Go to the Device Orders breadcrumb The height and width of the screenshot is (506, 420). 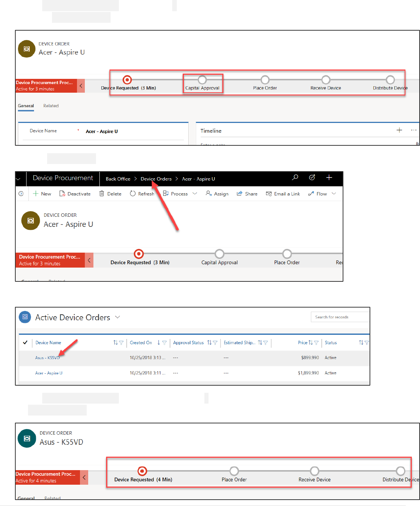point(156,179)
